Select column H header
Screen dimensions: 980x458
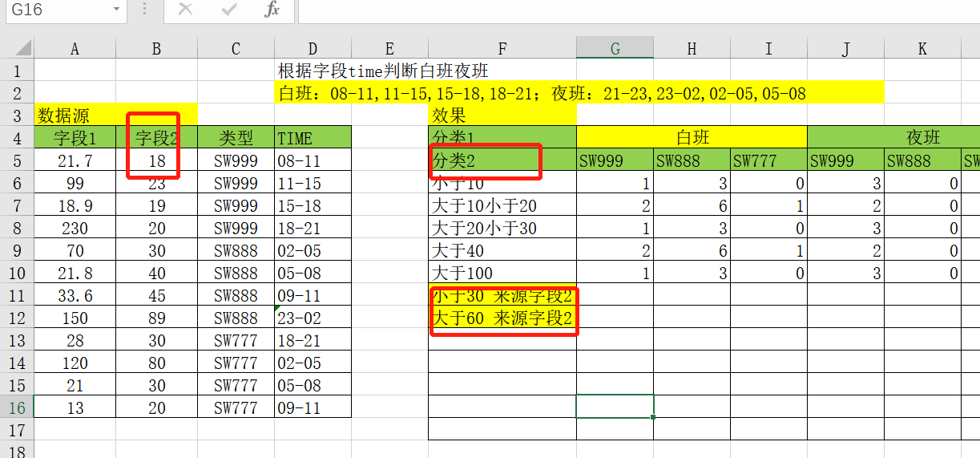point(692,49)
